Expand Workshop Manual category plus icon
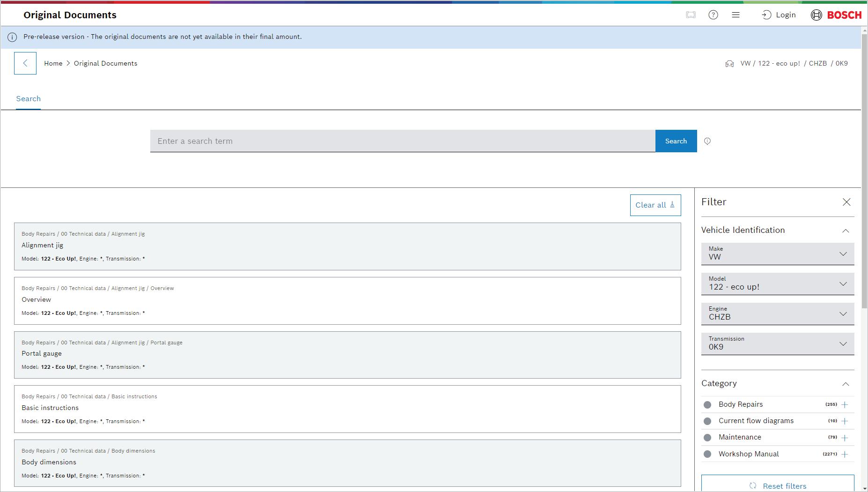This screenshot has height=492, width=868. (x=845, y=454)
